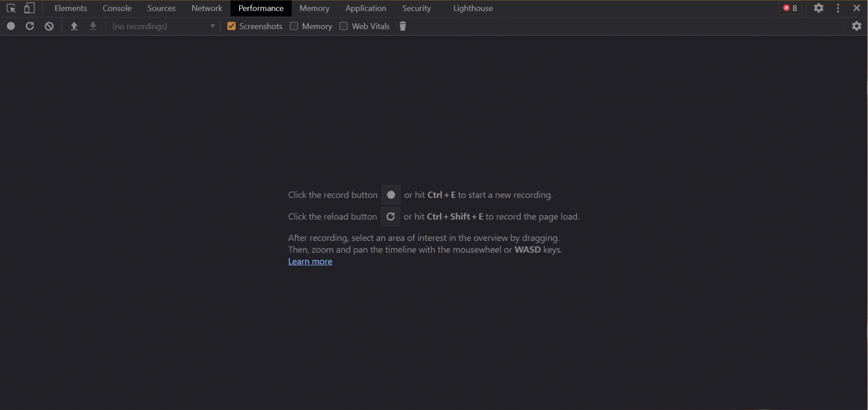
Task: Follow the Learn more link
Action: [x=310, y=262]
